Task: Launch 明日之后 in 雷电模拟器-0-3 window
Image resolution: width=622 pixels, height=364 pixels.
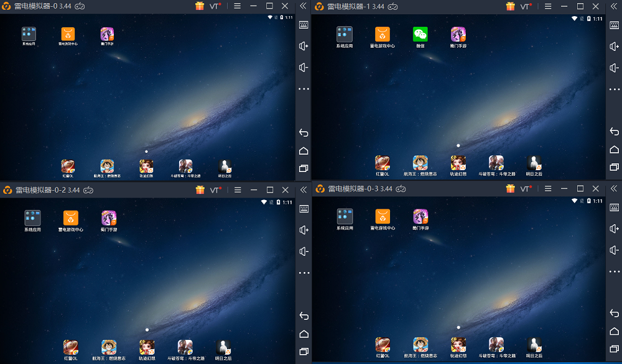Action: 534,345
